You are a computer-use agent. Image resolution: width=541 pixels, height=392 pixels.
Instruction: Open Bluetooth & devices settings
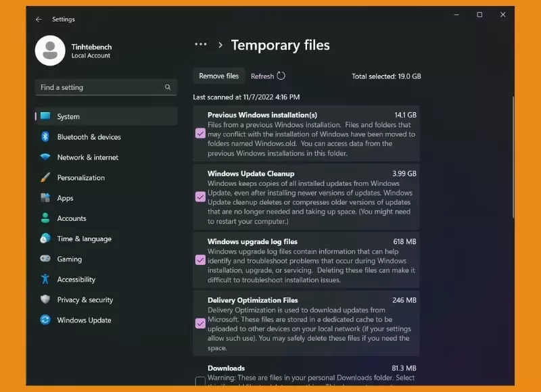(106, 137)
